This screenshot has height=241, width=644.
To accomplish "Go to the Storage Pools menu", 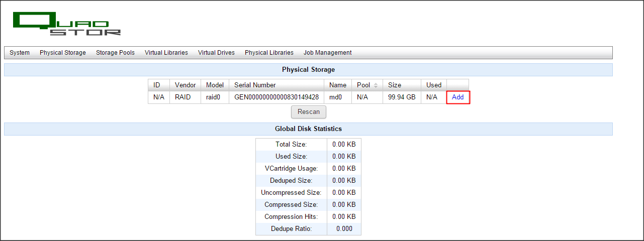I will pos(115,53).
